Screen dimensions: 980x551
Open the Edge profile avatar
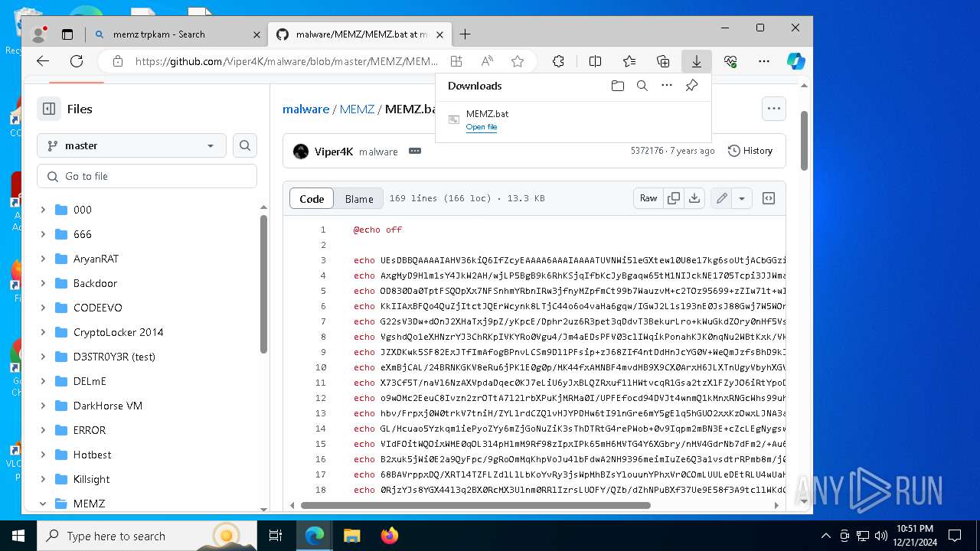pos(38,34)
